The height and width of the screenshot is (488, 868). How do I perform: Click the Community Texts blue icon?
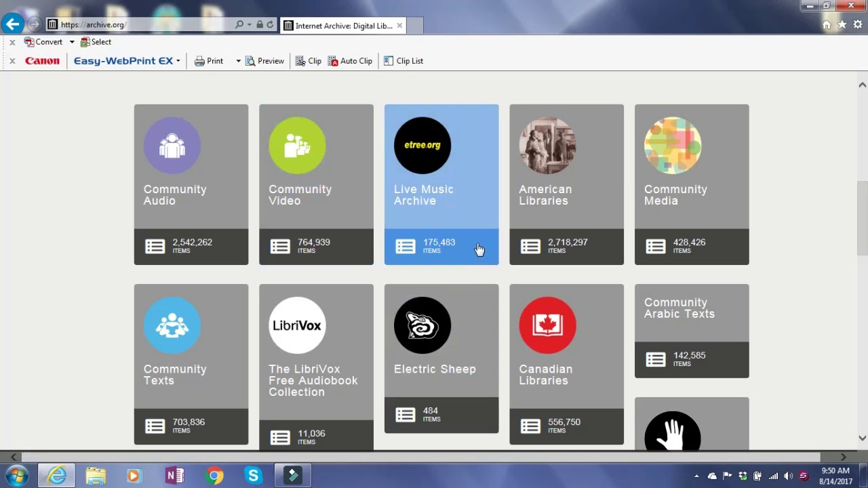click(x=172, y=325)
